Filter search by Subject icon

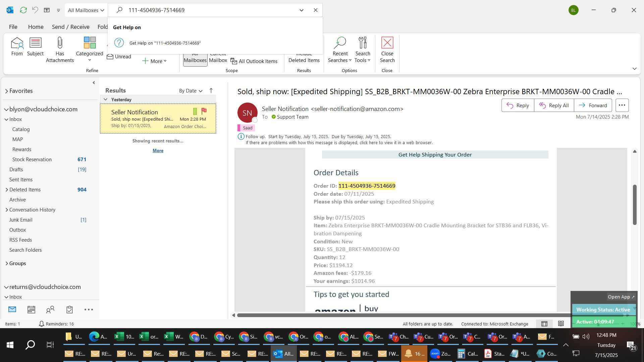[35, 47]
